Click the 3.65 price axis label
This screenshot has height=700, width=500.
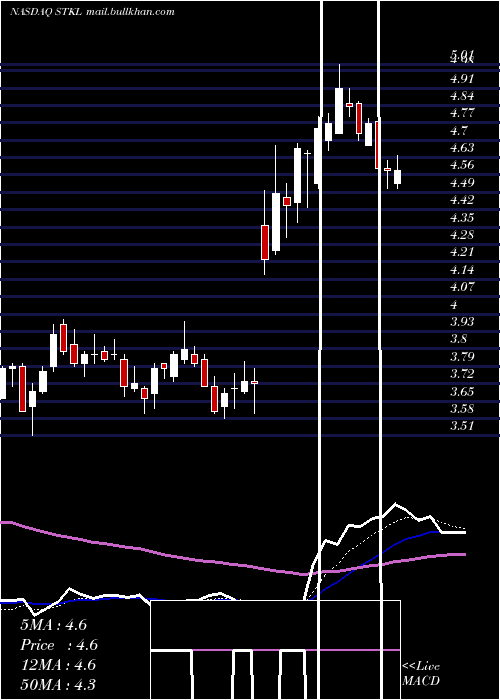(461, 392)
